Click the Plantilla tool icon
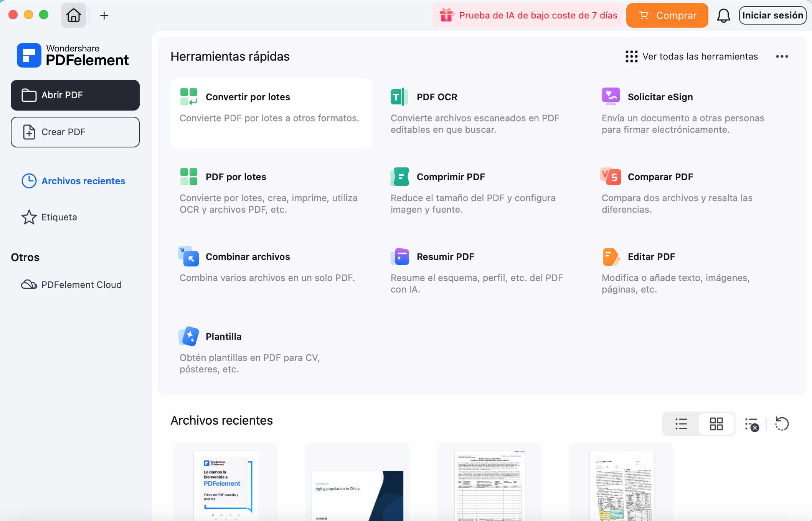This screenshot has height=521, width=812. pos(189,336)
